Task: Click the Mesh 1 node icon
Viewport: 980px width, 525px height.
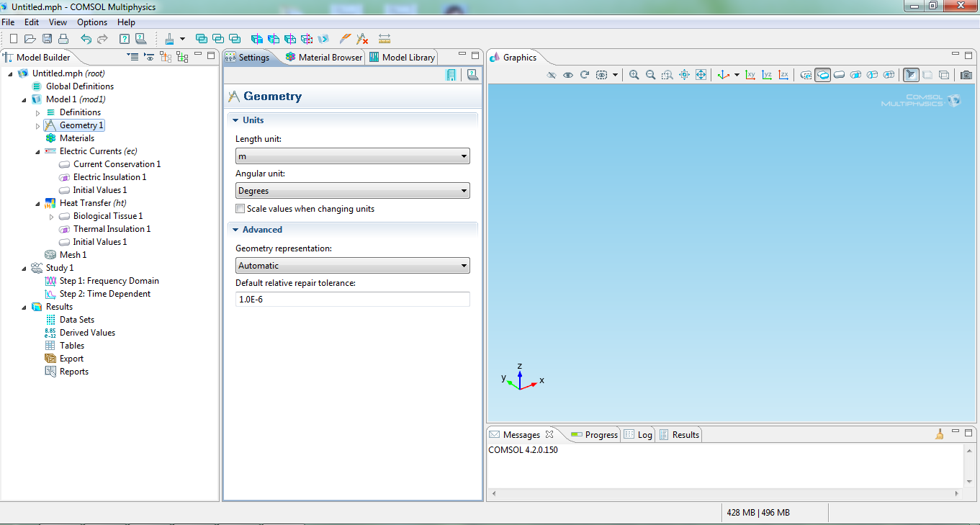Action: point(50,255)
